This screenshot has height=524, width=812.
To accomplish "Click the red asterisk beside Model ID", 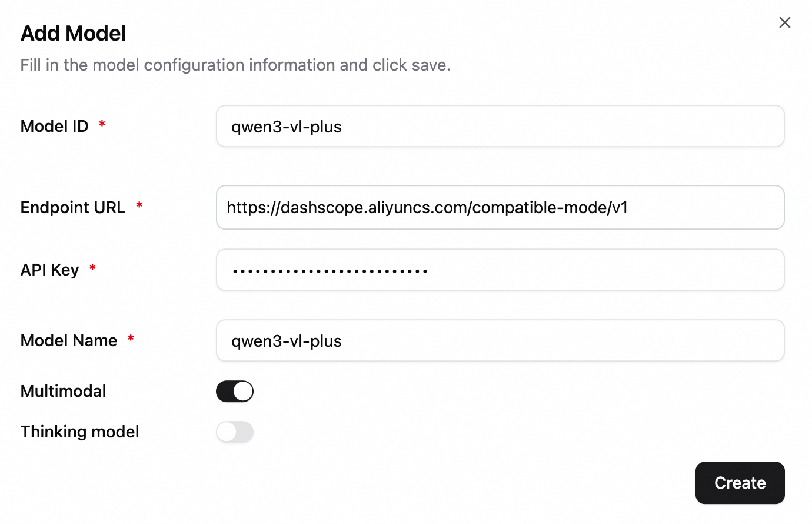I will pos(102,124).
